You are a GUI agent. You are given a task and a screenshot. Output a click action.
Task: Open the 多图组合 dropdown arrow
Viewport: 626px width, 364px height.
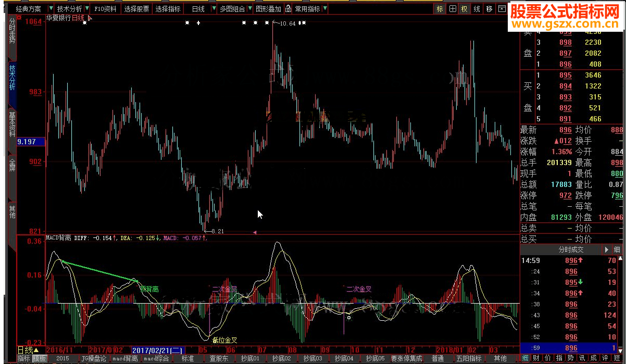pyautogui.click(x=251, y=9)
